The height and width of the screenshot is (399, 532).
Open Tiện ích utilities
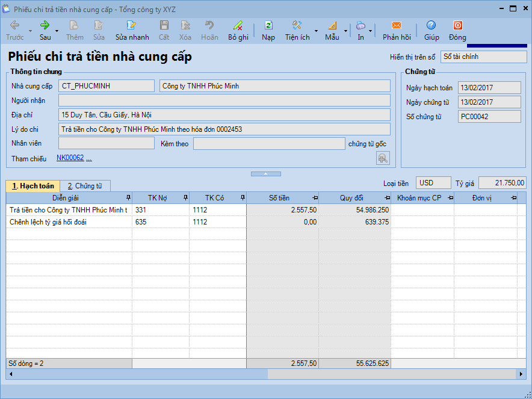point(297,31)
